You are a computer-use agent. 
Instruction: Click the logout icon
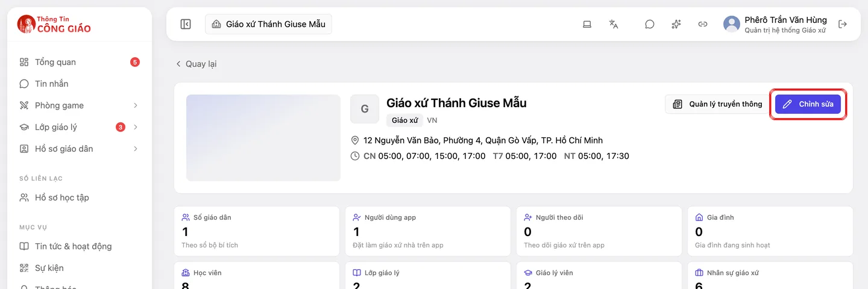coord(843,24)
